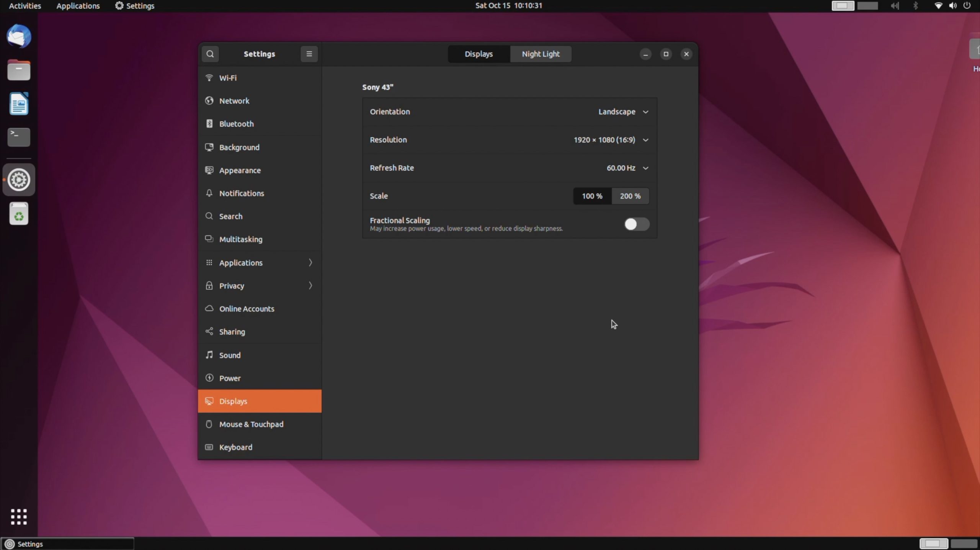Go to the Bluetooth settings panel
Screen dimensions: 980x550
point(236,124)
